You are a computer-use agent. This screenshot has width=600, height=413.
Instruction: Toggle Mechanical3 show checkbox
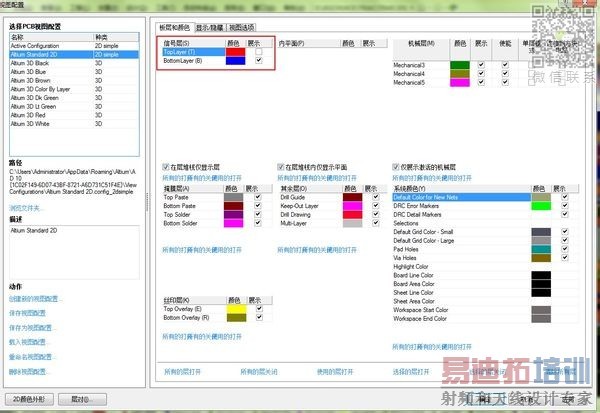pos(481,65)
